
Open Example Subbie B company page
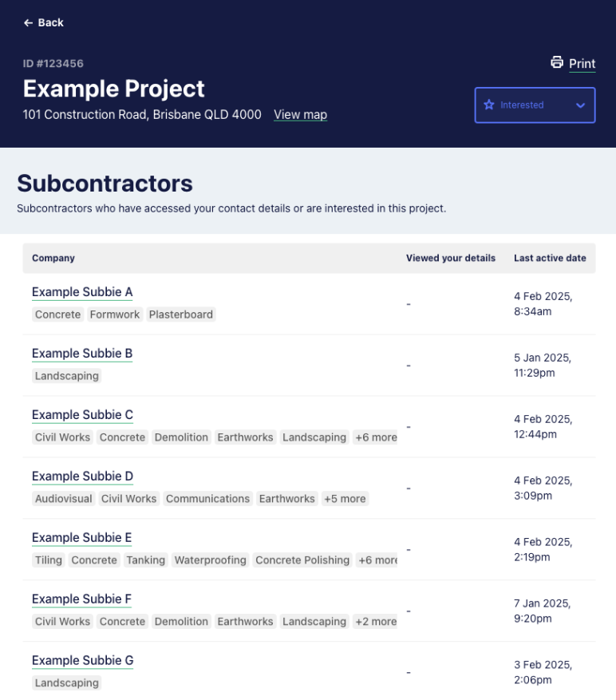pos(82,354)
